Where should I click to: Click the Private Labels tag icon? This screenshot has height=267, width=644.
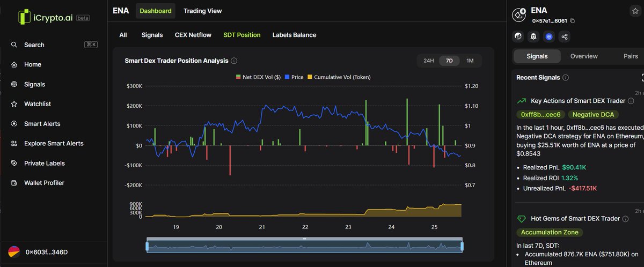coord(14,164)
